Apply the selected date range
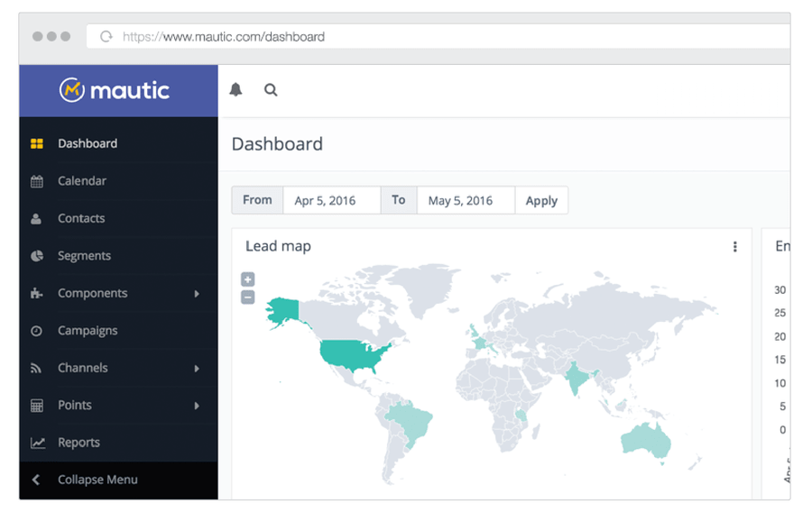812x512 pixels. [x=541, y=200]
